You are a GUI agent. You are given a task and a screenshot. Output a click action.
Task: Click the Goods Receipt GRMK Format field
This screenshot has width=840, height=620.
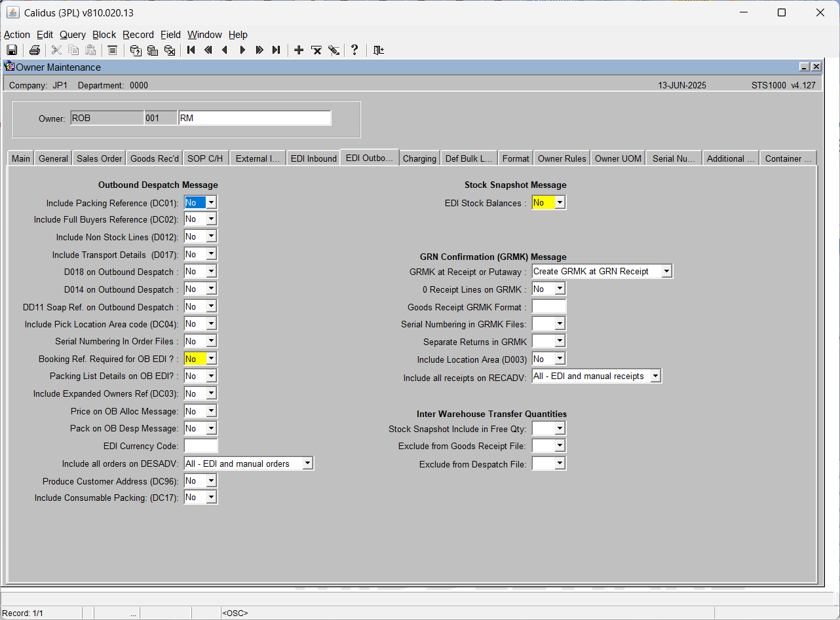tap(549, 306)
